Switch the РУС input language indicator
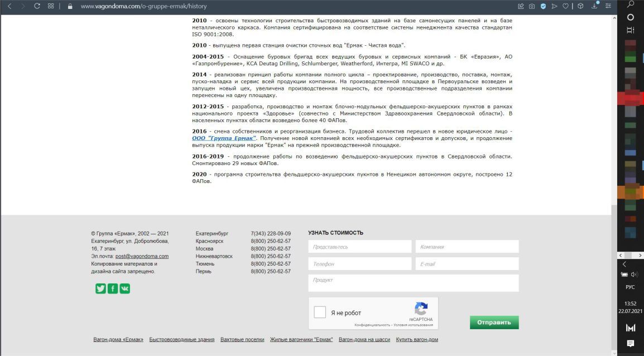644x356 pixels. pos(631,287)
